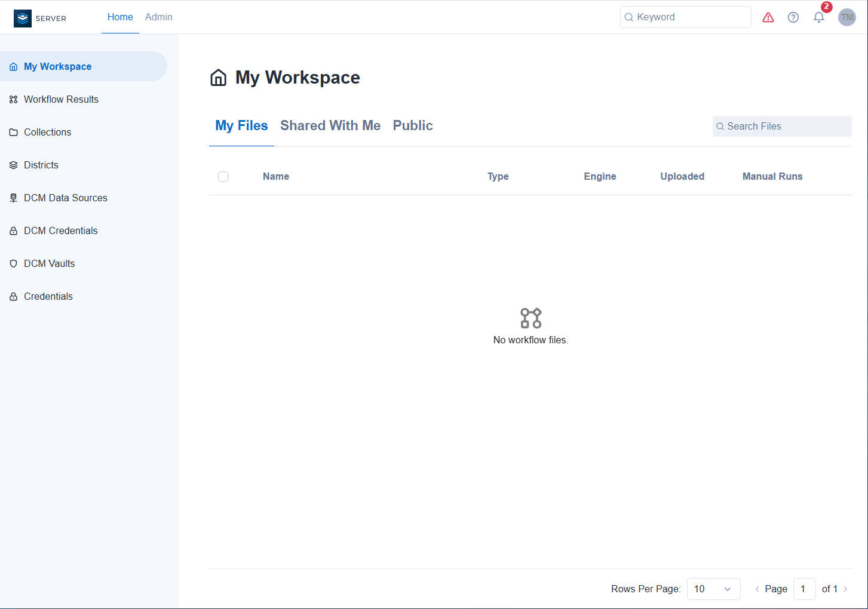
Task: Sort by the Type column header
Action: [x=498, y=177]
